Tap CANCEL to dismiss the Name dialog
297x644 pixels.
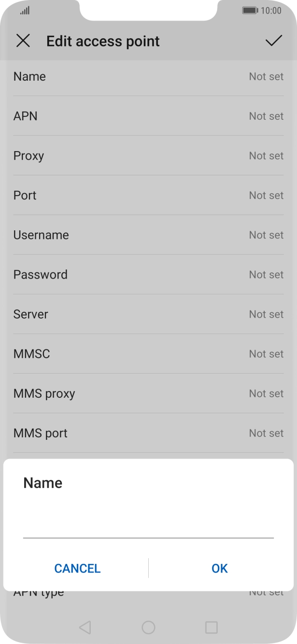(77, 568)
